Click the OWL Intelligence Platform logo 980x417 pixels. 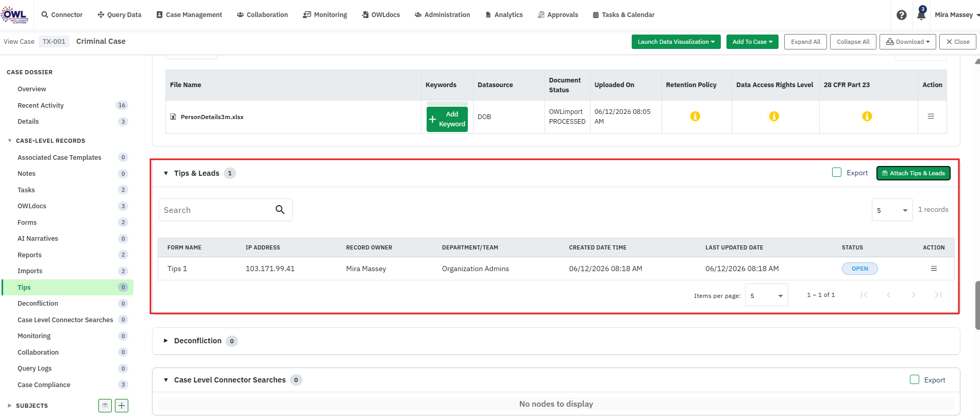click(x=14, y=14)
